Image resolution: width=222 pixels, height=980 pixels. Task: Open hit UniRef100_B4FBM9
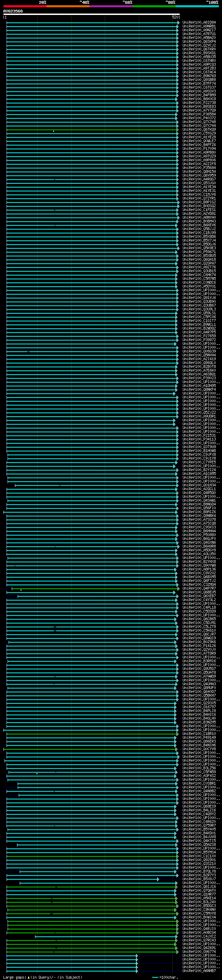pyautogui.click(x=199, y=95)
